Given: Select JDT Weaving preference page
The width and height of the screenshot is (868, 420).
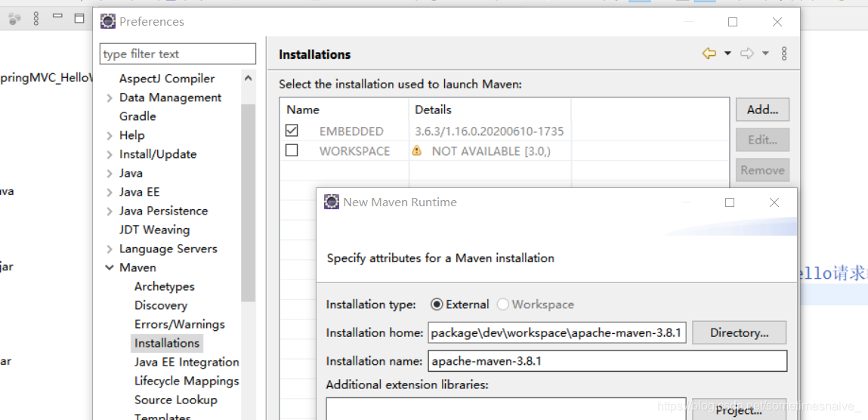Looking at the screenshot, I should coord(154,230).
